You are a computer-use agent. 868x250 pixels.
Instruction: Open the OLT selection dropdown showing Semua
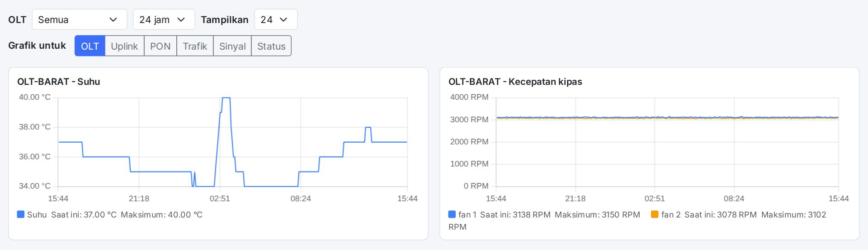pyautogui.click(x=80, y=19)
